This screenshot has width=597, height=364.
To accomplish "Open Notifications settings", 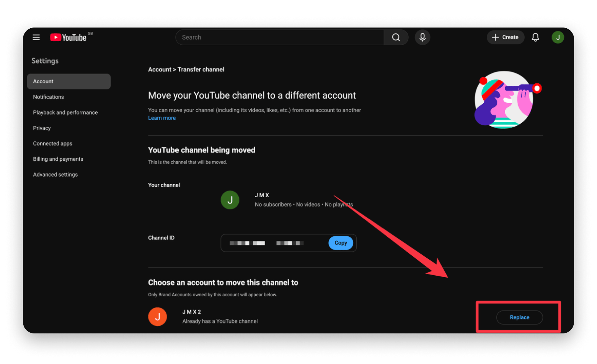I will (49, 97).
